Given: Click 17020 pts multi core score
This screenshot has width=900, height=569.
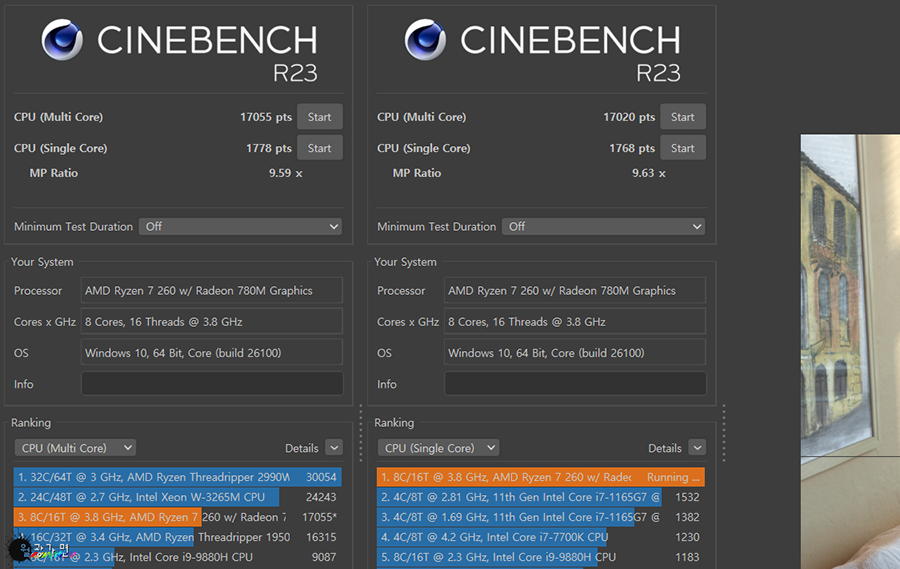Looking at the screenshot, I should [x=629, y=117].
